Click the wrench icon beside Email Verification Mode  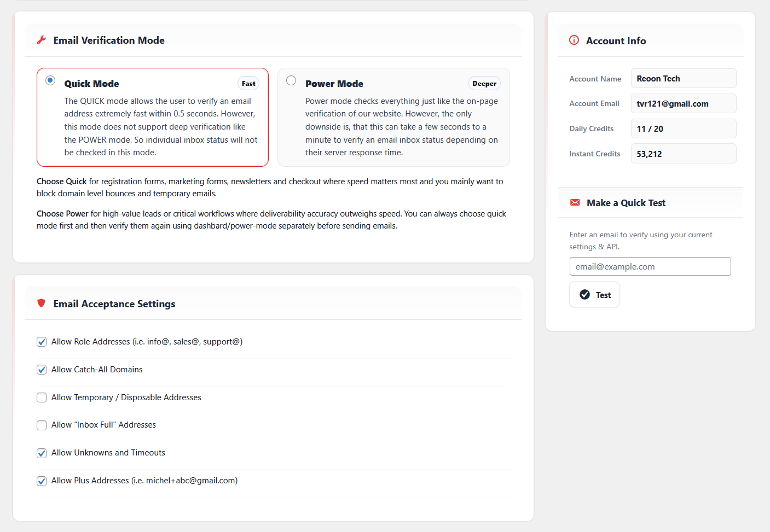point(41,40)
